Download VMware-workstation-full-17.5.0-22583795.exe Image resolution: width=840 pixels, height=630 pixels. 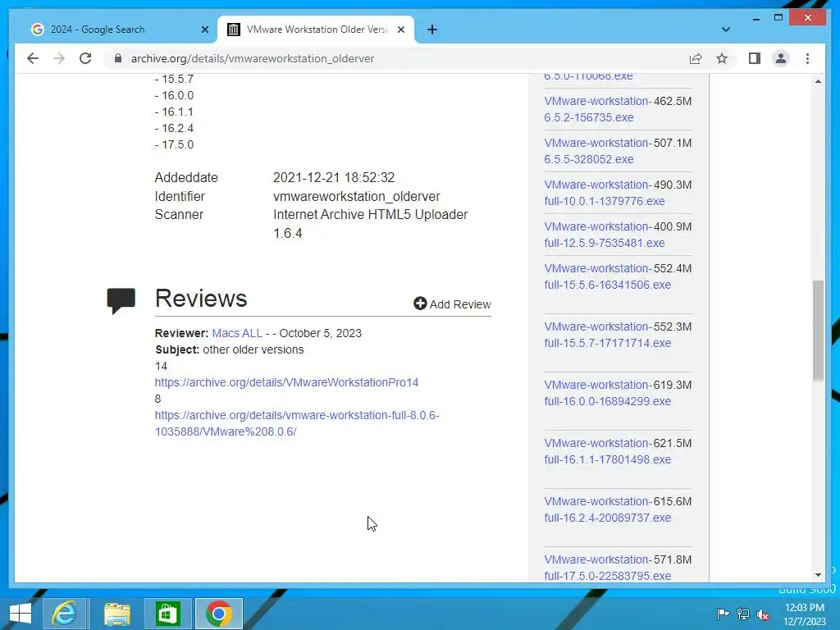(x=608, y=568)
